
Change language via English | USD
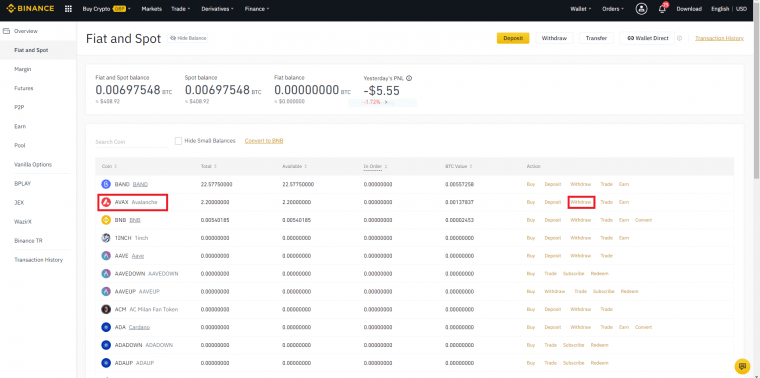[729, 9]
